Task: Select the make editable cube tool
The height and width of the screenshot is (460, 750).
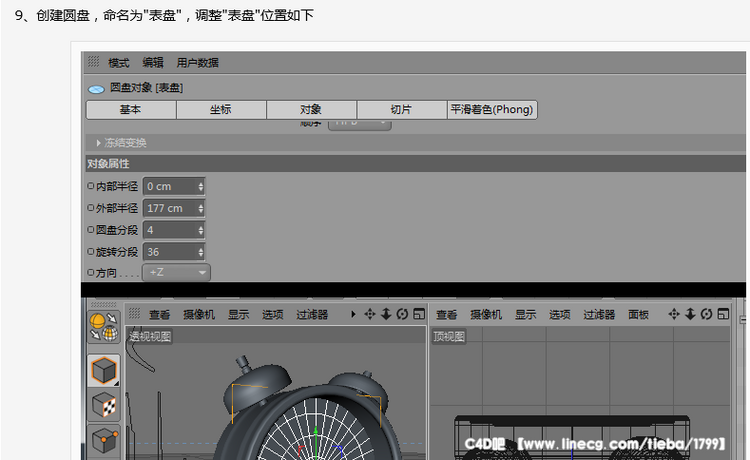Action: pyautogui.click(x=104, y=371)
